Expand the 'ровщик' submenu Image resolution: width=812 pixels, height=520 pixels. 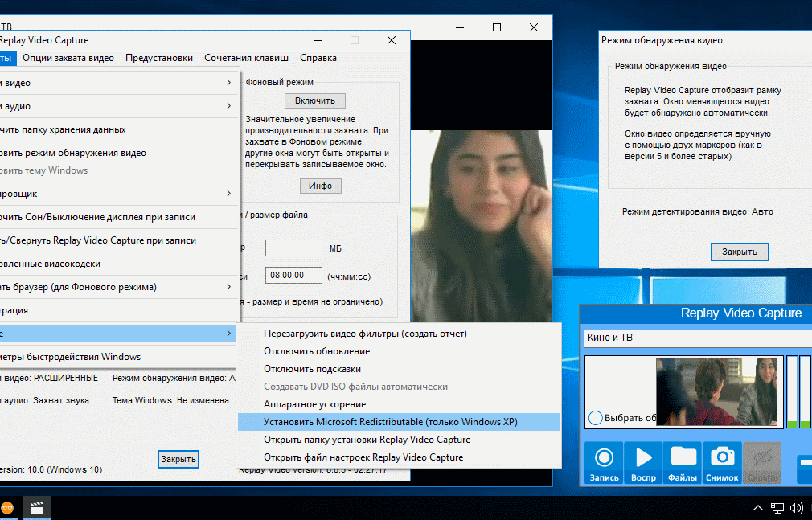point(228,194)
